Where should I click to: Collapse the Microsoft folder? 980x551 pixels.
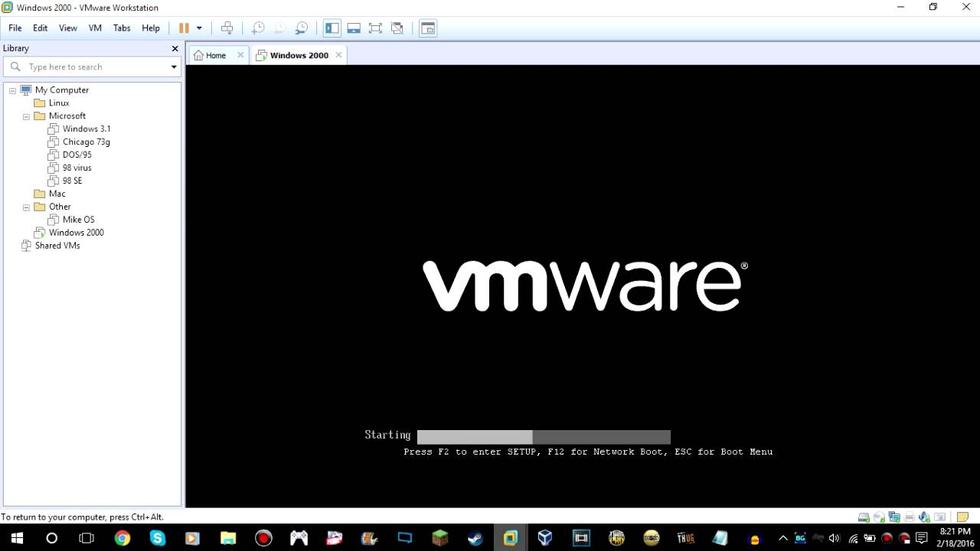pos(26,116)
